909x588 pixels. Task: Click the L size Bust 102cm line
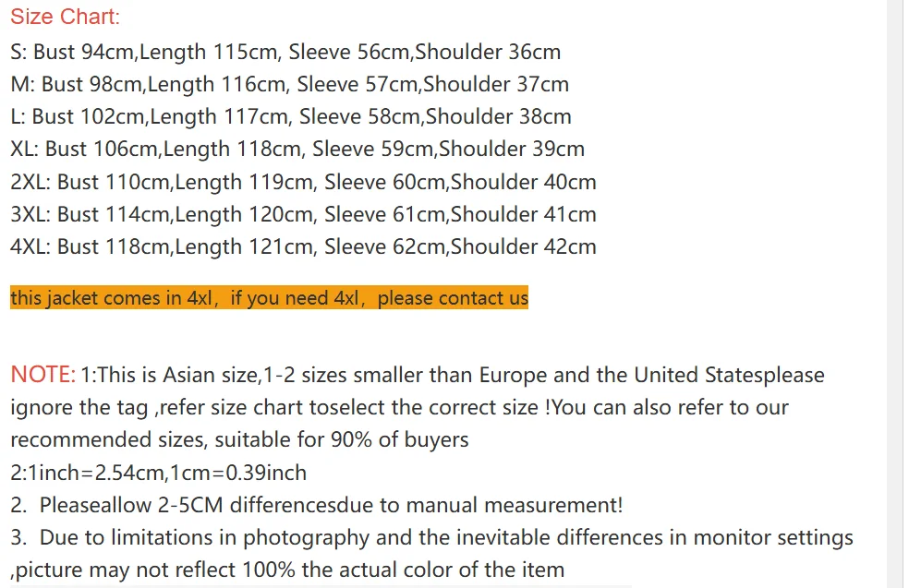(x=290, y=117)
